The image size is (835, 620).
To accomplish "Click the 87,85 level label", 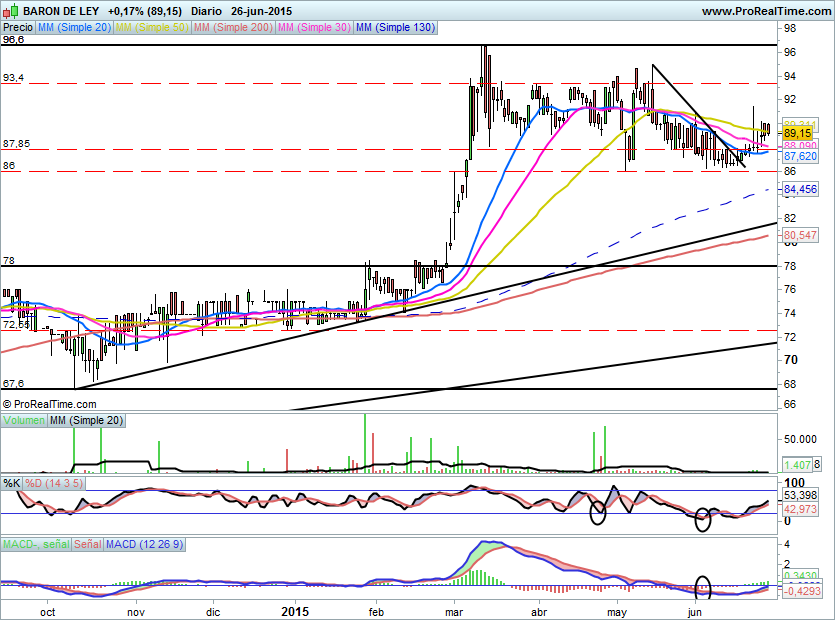I will (x=17, y=144).
